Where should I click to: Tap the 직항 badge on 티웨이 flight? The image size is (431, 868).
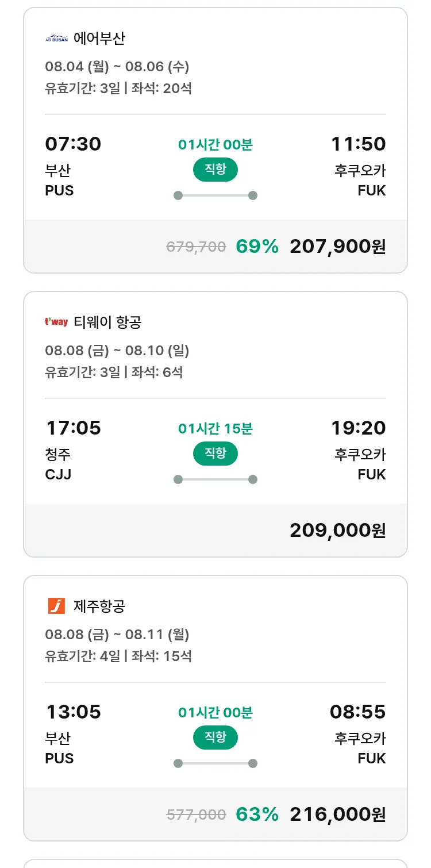point(215,454)
